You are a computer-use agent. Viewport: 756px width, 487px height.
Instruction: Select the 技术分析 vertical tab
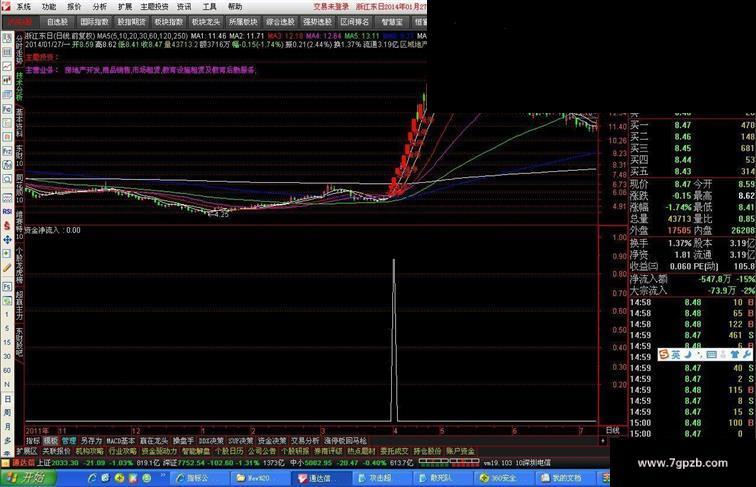click(19, 86)
